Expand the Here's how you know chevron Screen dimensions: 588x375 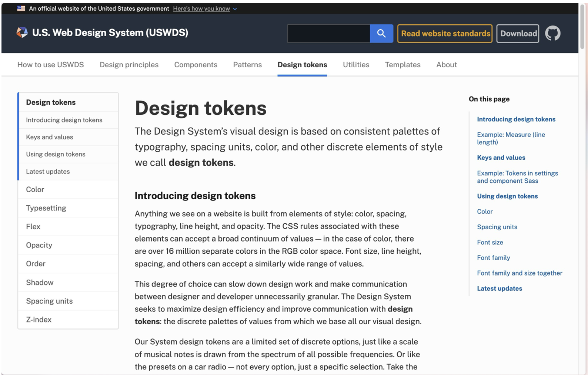point(235,9)
